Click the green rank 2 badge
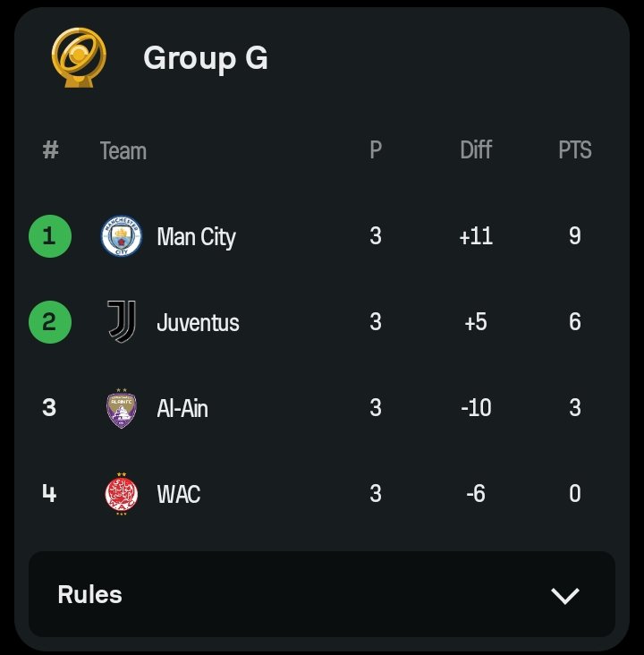 50,322
